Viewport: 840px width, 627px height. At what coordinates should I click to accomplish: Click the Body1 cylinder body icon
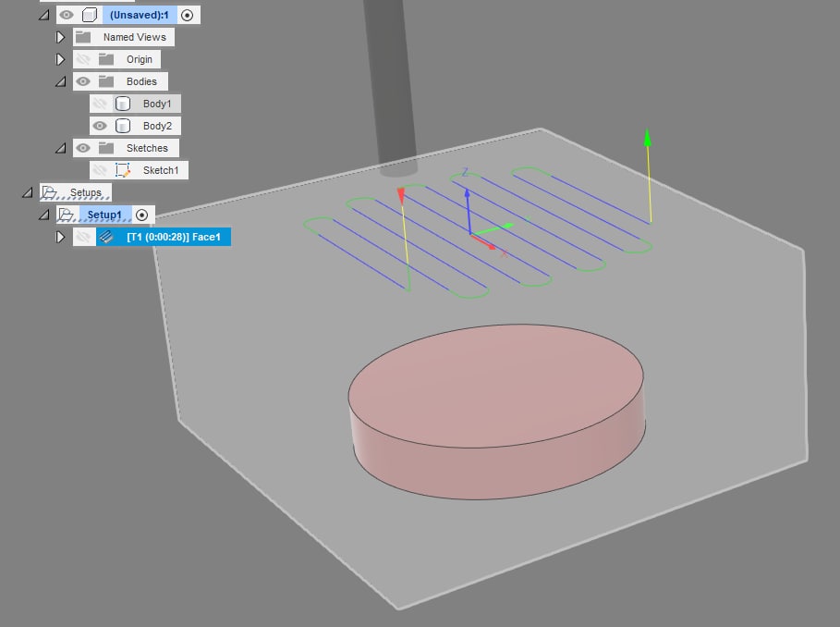coord(123,104)
